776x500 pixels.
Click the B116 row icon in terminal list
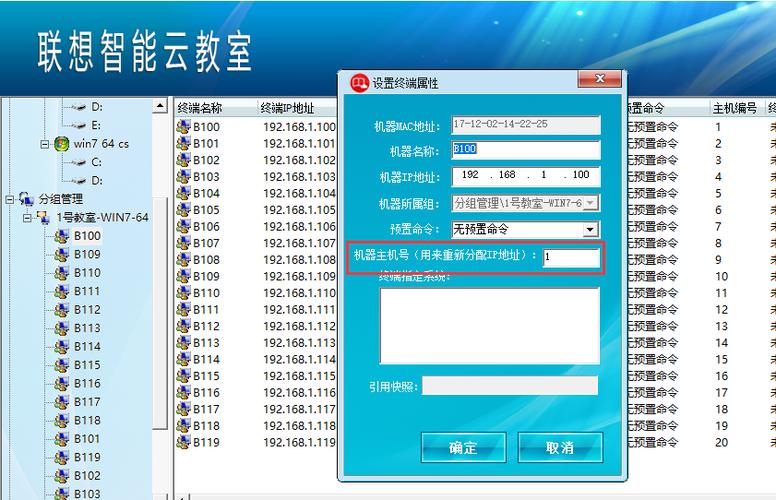pyautogui.click(x=184, y=393)
